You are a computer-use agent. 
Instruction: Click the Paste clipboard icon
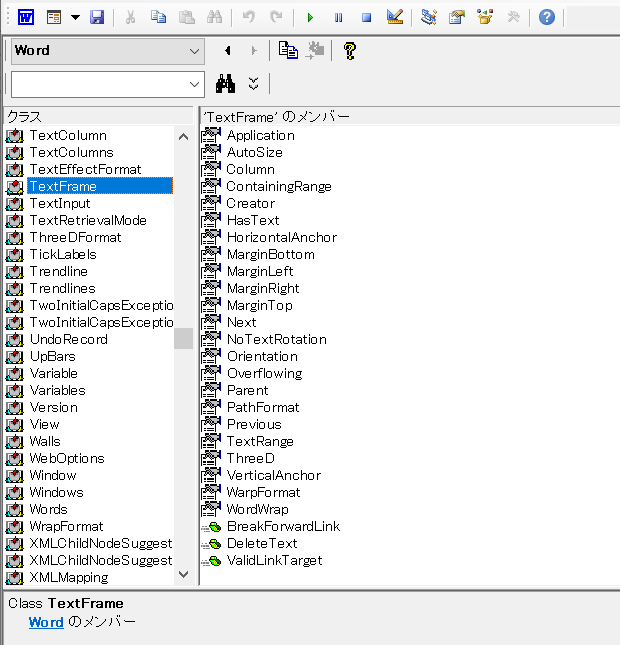click(x=186, y=17)
